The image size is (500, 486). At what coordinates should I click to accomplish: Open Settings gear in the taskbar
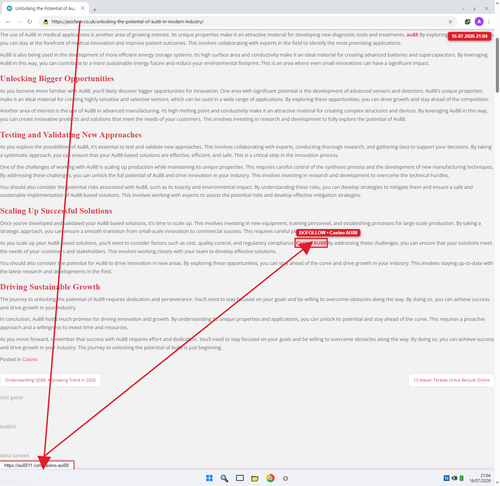(285, 478)
